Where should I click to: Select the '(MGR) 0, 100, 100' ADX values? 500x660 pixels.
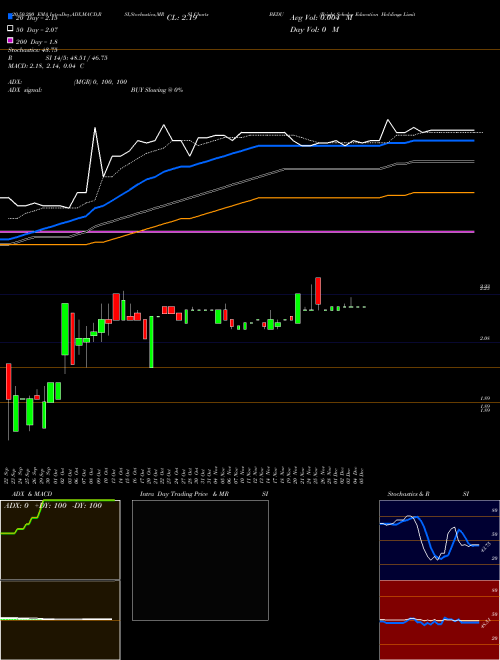click(100, 82)
